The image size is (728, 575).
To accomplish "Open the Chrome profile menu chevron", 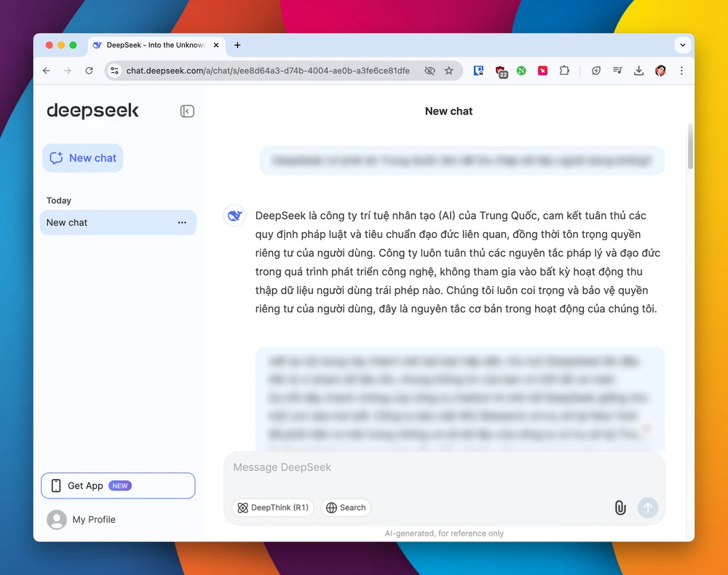I will (683, 45).
